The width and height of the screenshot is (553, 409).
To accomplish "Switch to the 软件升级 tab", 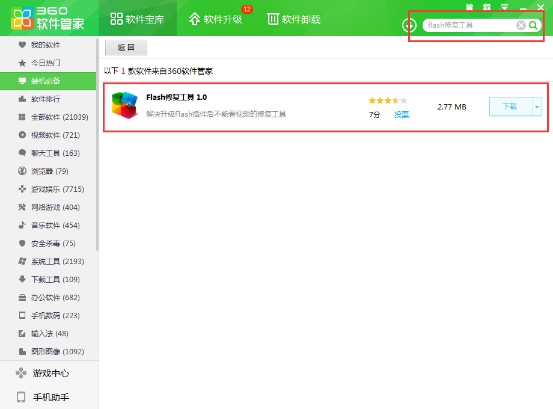I will [x=215, y=19].
